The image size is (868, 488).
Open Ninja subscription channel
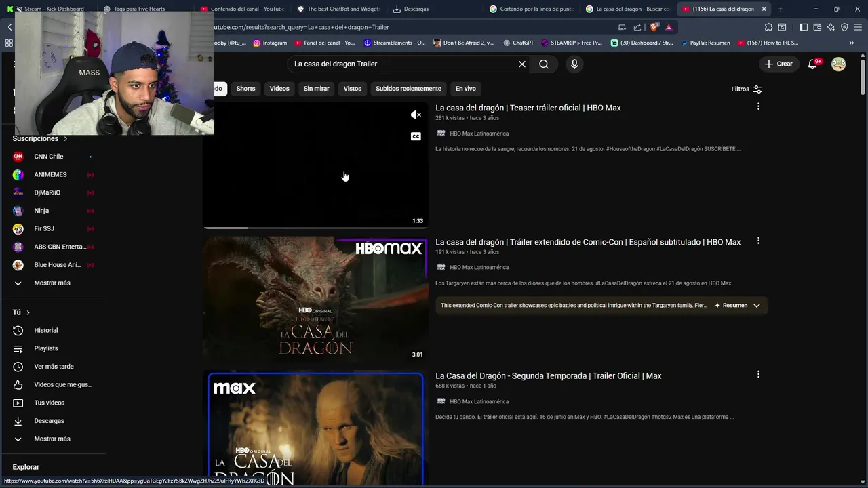[x=53, y=211]
